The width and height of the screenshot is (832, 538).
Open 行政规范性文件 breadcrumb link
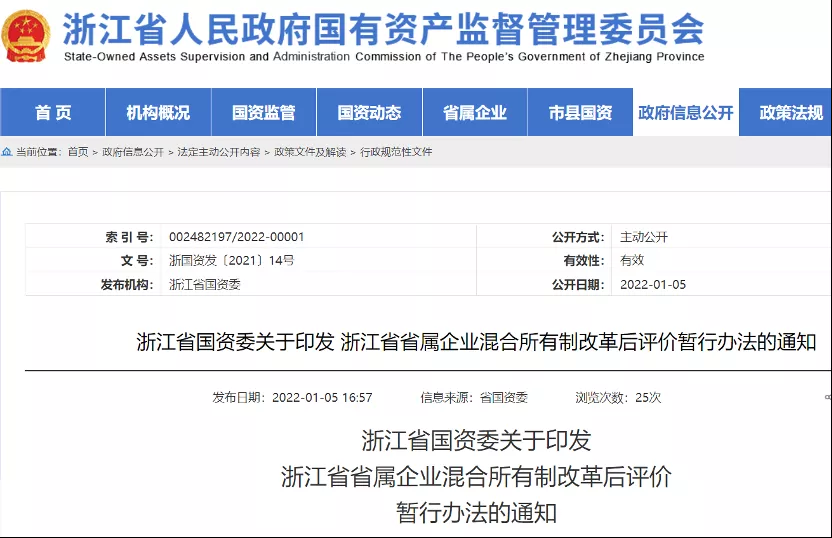396,152
